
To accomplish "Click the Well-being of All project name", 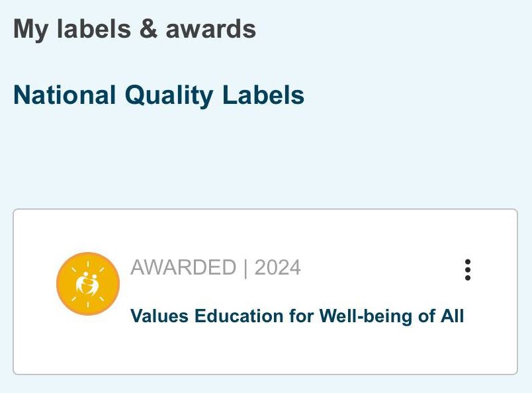I will (x=391, y=316).
